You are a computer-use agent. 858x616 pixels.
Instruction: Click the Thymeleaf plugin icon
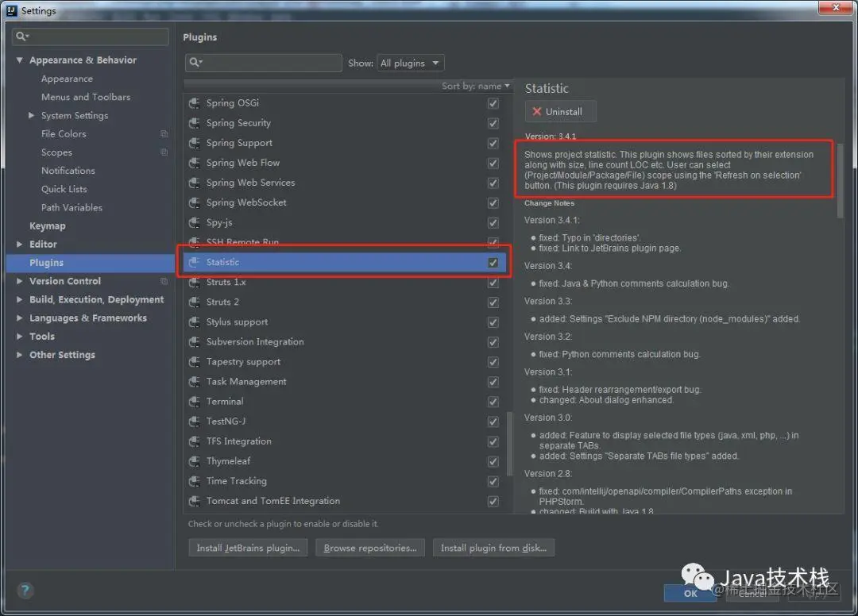194,461
